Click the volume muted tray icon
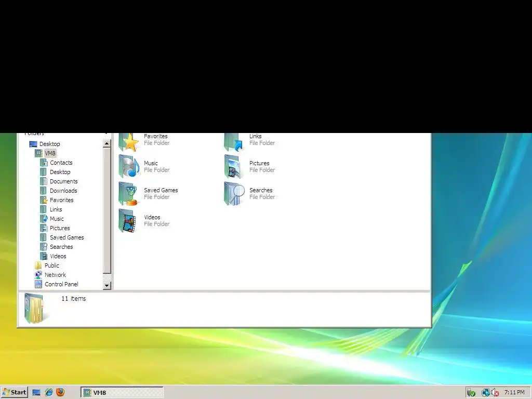 (x=495, y=393)
